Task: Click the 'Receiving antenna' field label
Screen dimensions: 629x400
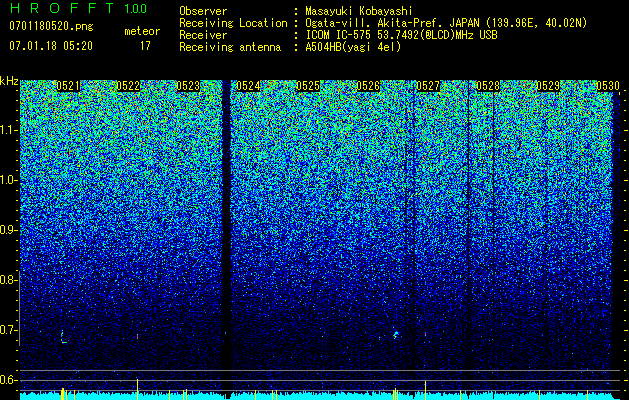Action: click(230, 47)
